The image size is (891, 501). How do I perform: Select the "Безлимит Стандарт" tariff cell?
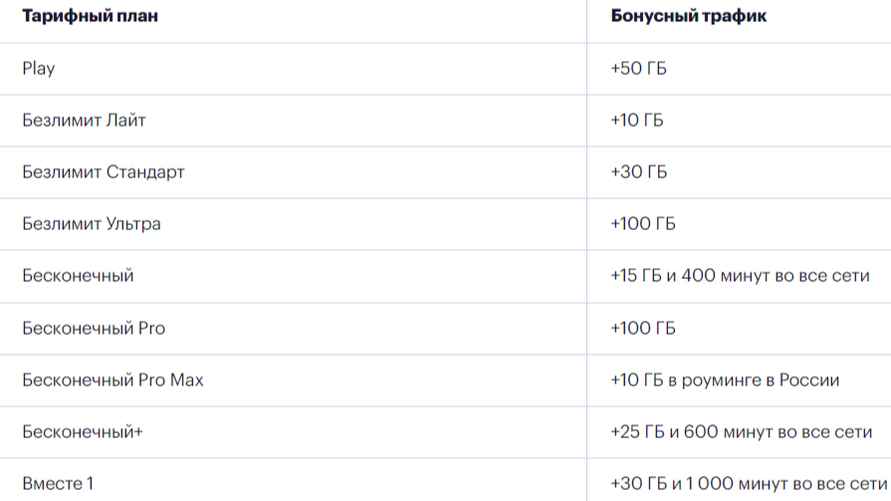tap(103, 172)
